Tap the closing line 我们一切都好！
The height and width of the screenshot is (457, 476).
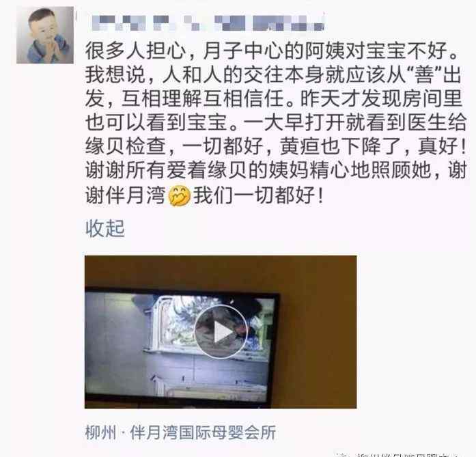click(x=259, y=195)
